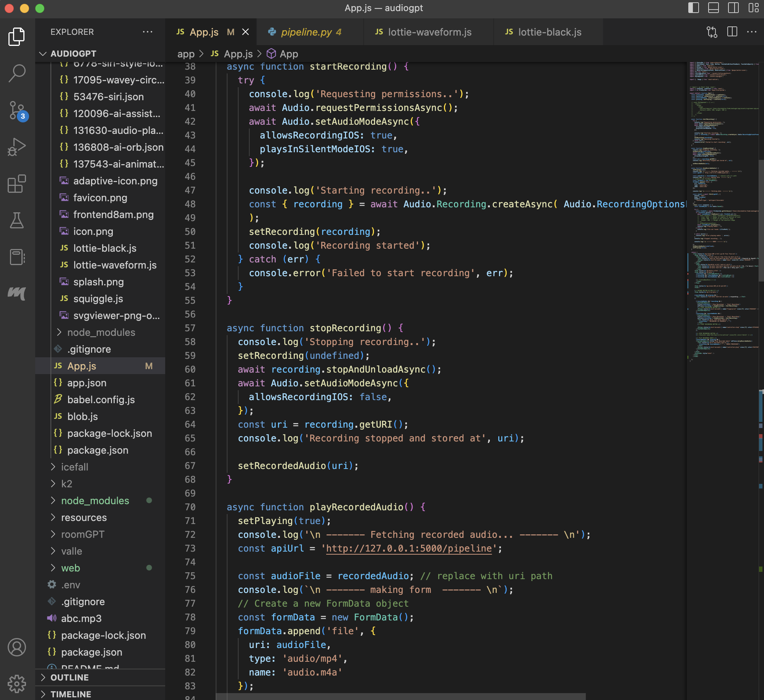The height and width of the screenshot is (700, 764).
Task: Click the App symbol in breadcrumbs
Action: pyautogui.click(x=288, y=54)
